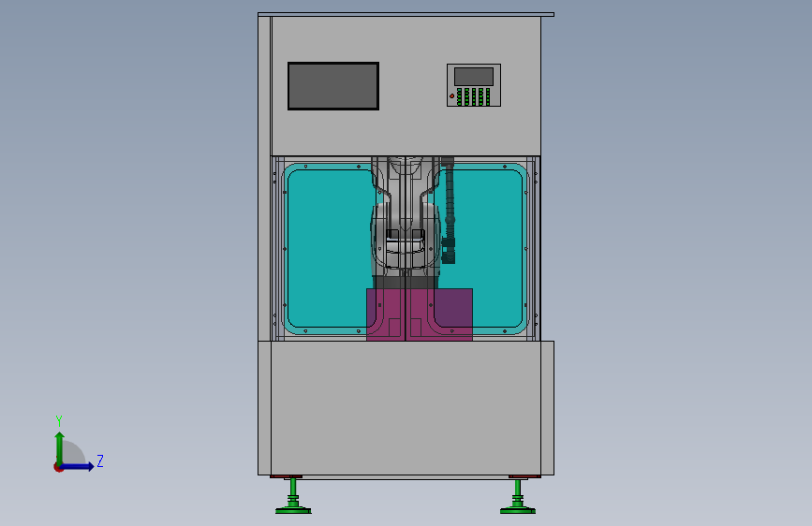Select the right green leveling foot
Image resolution: width=812 pixels, height=526 pixels.
518,496
